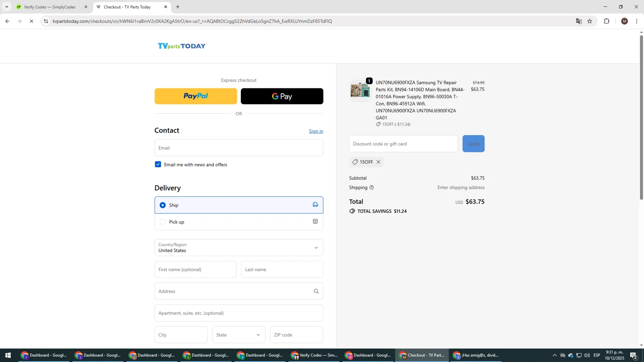The image size is (644, 362).
Task: Click the 15OFF (-$11.24) line discount text
Action: tap(396, 124)
